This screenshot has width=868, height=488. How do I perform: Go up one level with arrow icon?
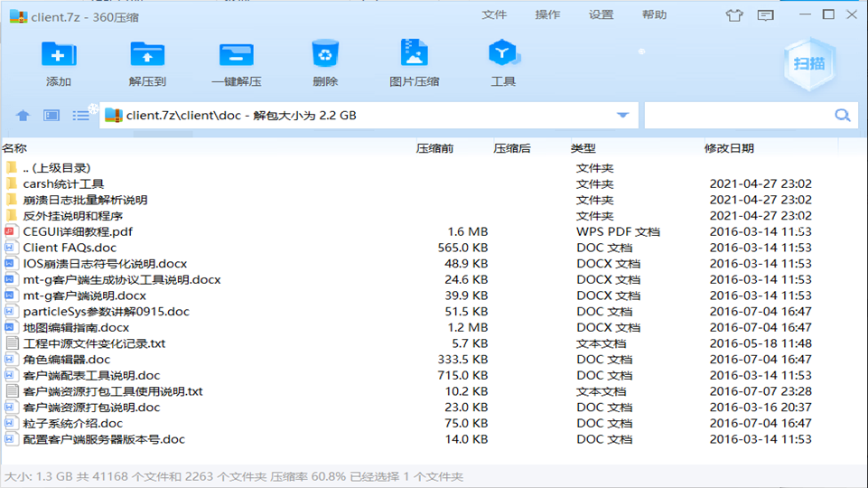pyautogui.click(x=23, y=115)
